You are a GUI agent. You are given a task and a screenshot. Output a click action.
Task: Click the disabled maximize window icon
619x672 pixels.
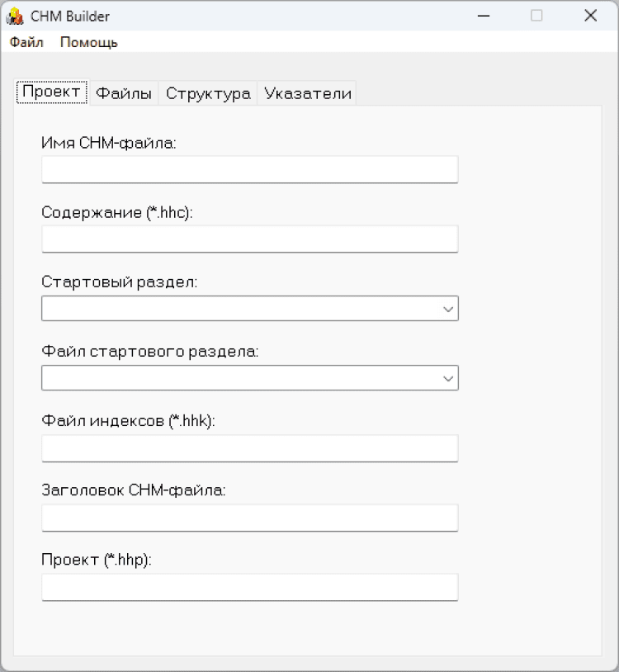click(x=536, y=16)
